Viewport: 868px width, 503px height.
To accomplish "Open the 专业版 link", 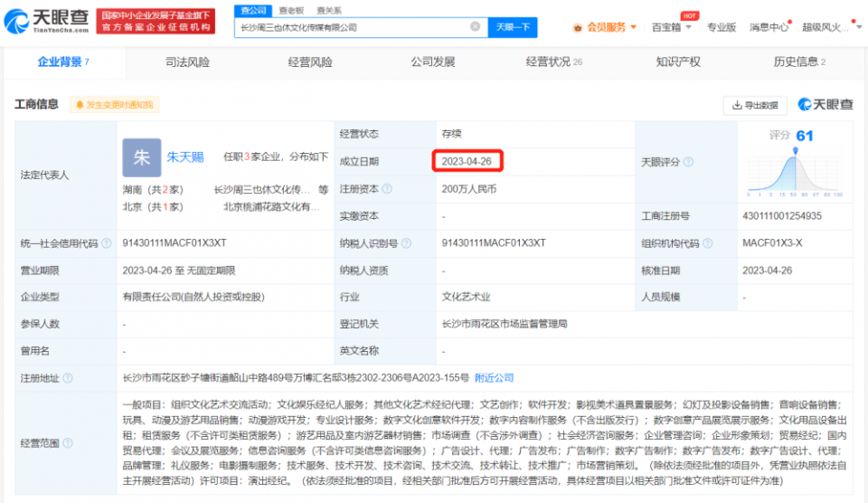I will pyautogui.click(x=722, y=27).
